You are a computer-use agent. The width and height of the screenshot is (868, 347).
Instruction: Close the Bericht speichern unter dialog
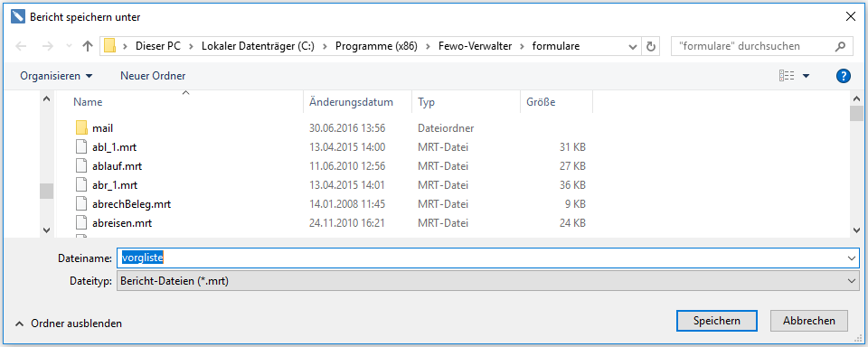click(x=850, y=16)
